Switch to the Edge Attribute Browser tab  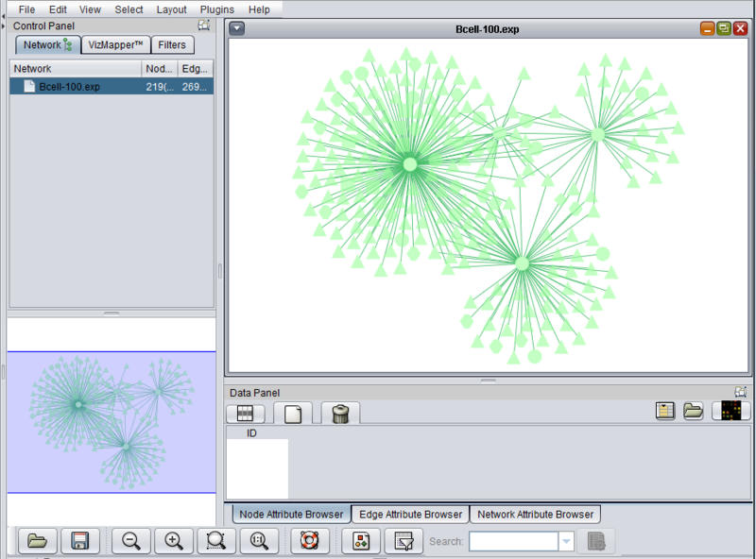pyautogui.click(x=409, y=514)
